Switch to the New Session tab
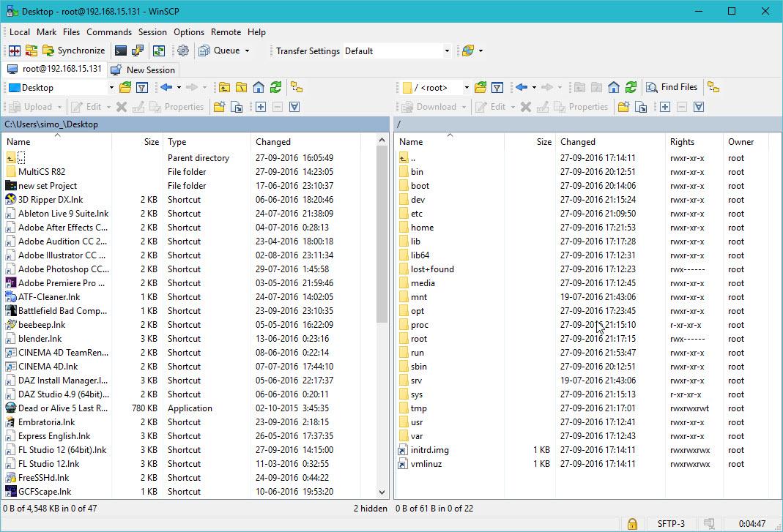The image size is (783, 532). coord(143,70)
